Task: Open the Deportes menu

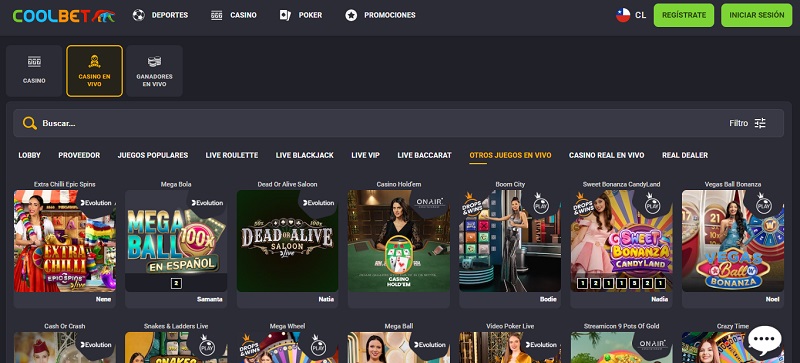Action: pyautogui.click(x=160, y=15)
